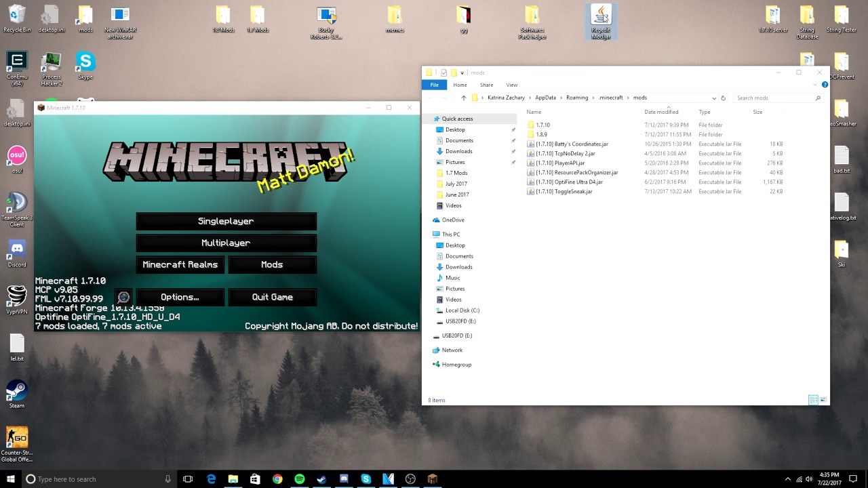Open Skype desktop shortcut
The image size is (868, 488).
[85, 66]
